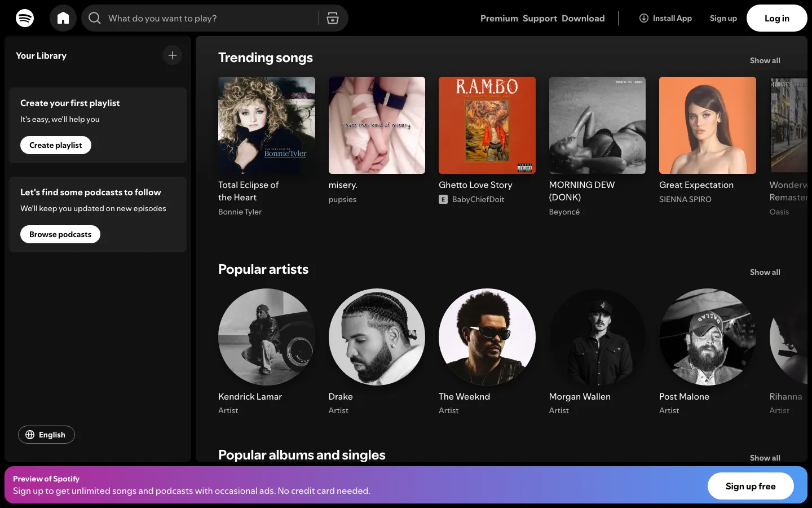Image resolution: width=812 pixels, height=508 pixels.
Task: Click Browse podcasts button
Action: (60, 234)
